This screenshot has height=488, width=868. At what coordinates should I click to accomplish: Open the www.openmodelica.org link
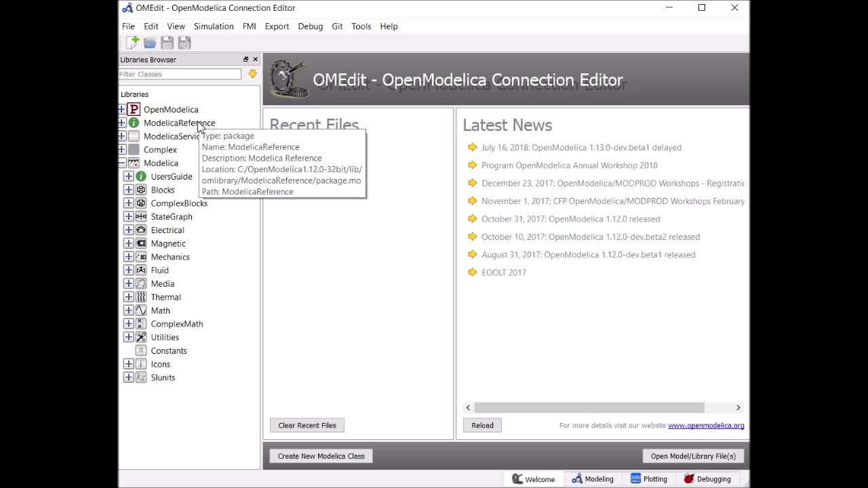[706, 426]
